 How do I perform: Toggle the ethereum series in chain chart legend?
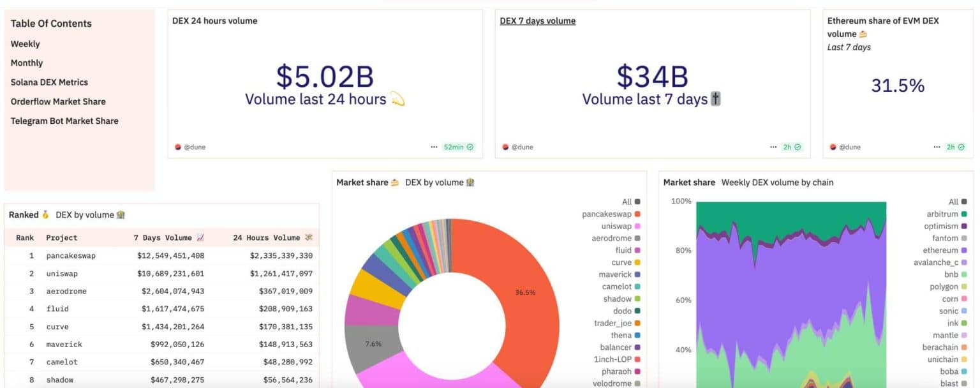940,251
